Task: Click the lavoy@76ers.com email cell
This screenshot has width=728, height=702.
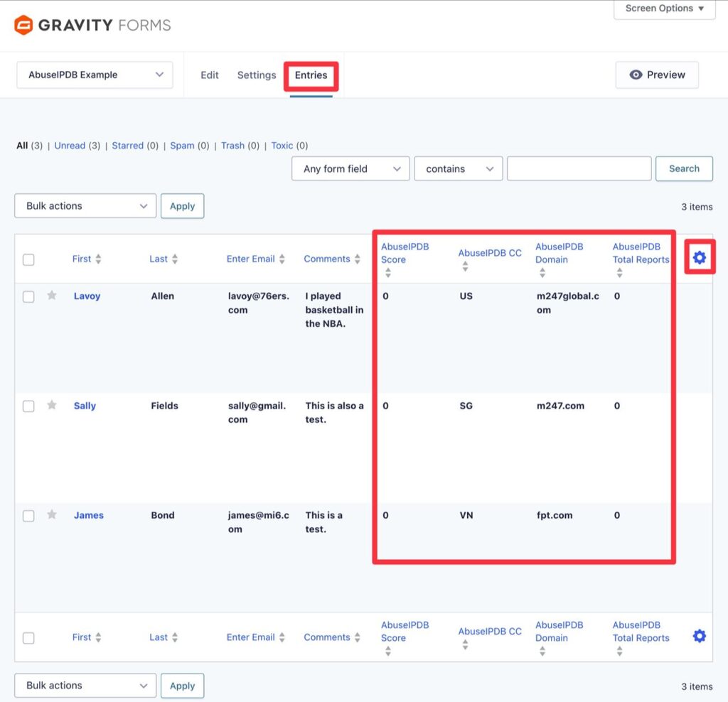Action: coord(259,303)
